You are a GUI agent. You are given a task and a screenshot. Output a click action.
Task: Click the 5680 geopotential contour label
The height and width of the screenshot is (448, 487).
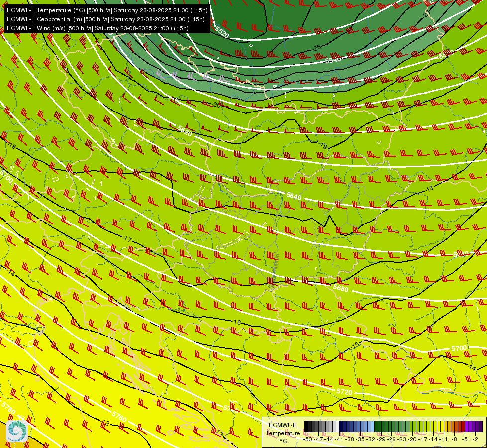click(341, 288)
